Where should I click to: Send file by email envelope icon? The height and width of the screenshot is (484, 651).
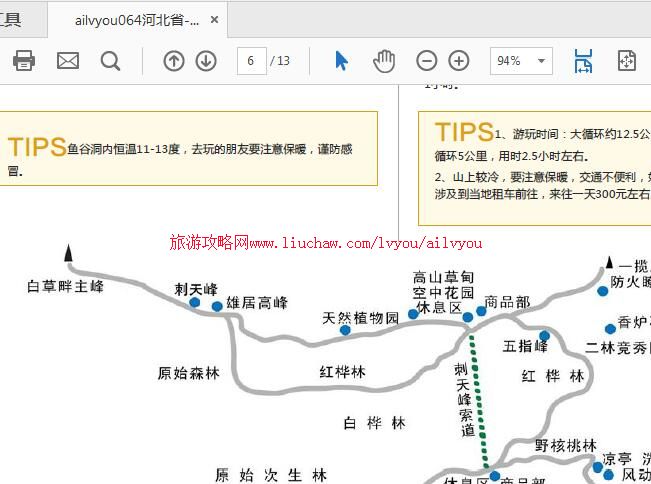[x=68, y=61]
